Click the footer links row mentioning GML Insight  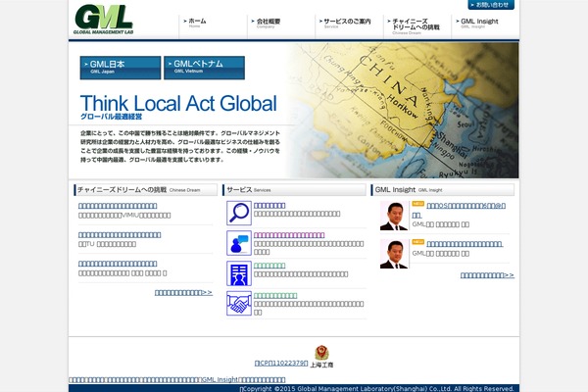click(177, 379)
